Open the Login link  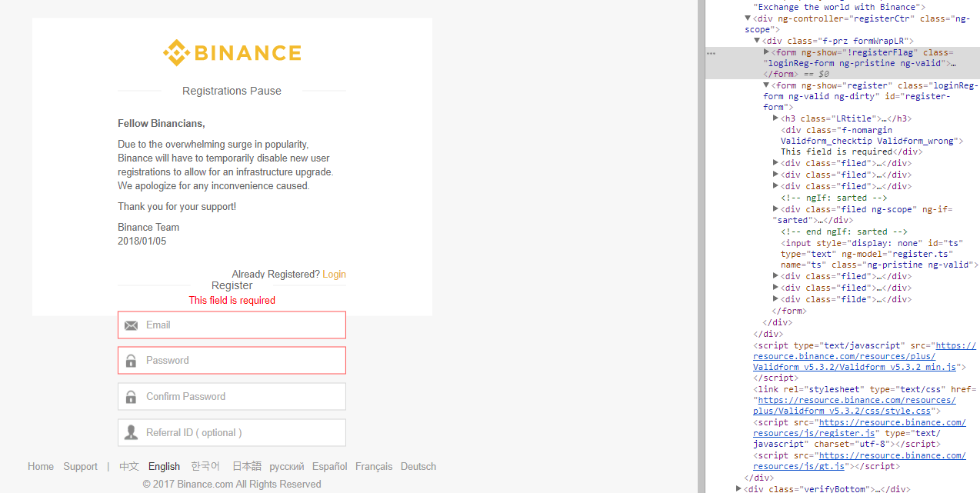pyautogui.click(x=334, y=275)
